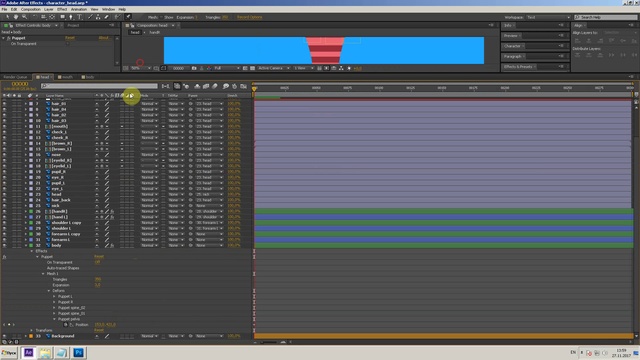Open viewer magnification 50% dropdown
Image resolution: width=640 pixels, height=360 pixels.
point(141,68)
